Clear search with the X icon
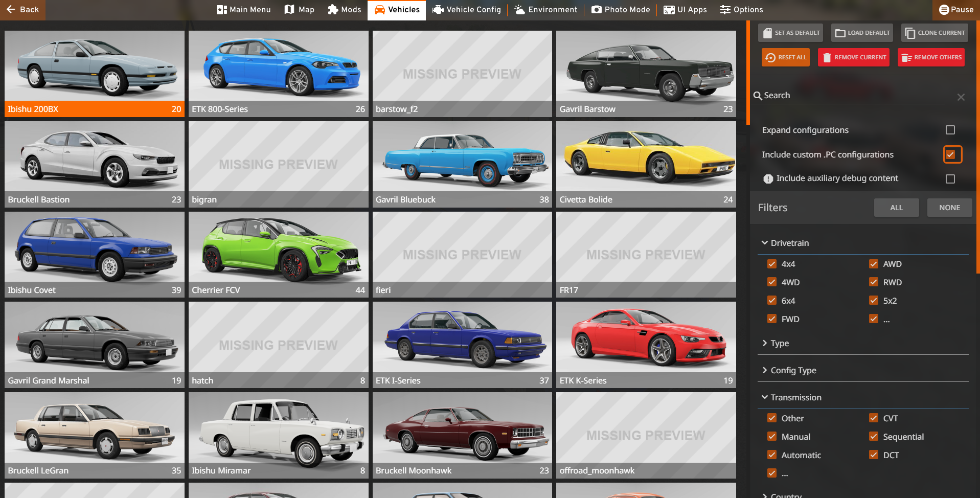The image size is (980, 498). (x=961, y=97)
